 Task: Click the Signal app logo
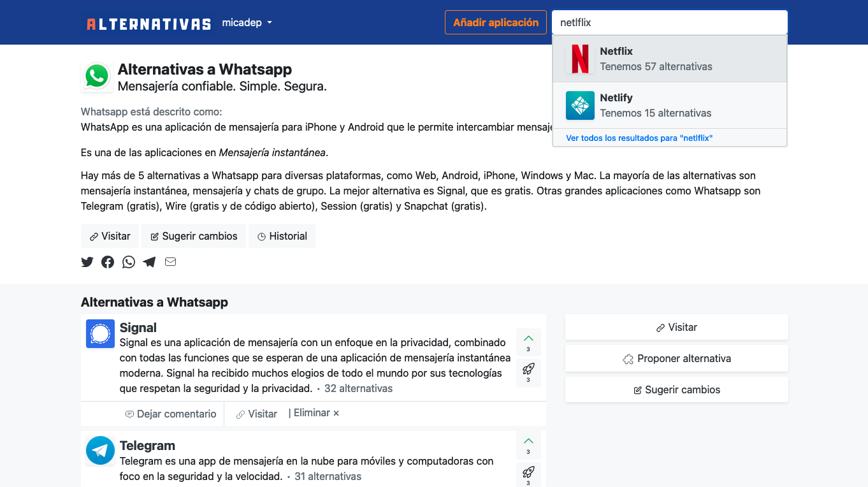coord(100,334)
